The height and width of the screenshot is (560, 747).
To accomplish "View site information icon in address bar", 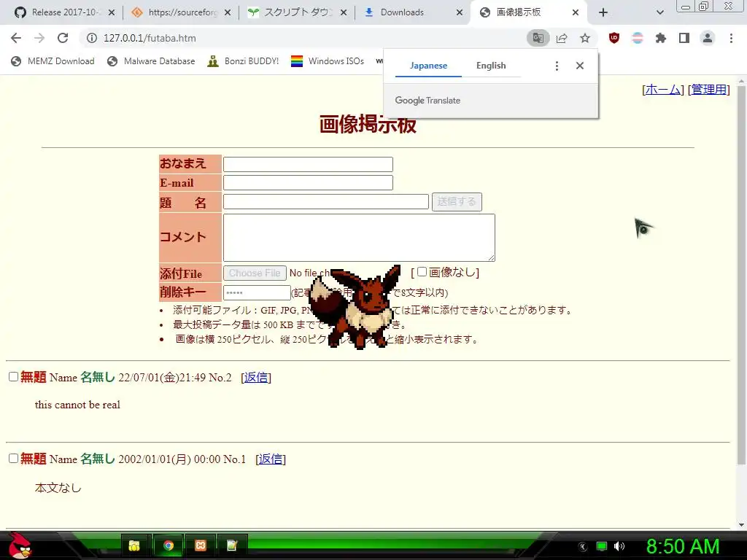I will tap(92, 38).
